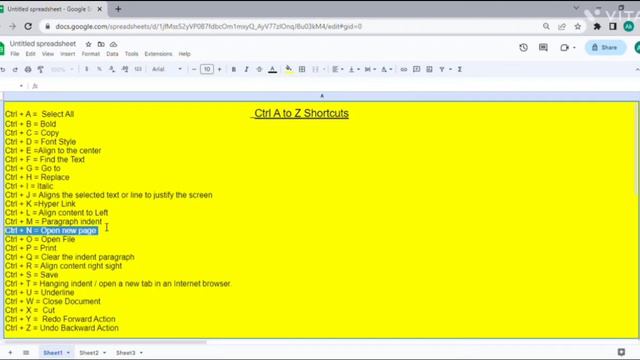
Task: Open the text wrapping dropdown
Action: pyautogui.click(x=370, y=69)
